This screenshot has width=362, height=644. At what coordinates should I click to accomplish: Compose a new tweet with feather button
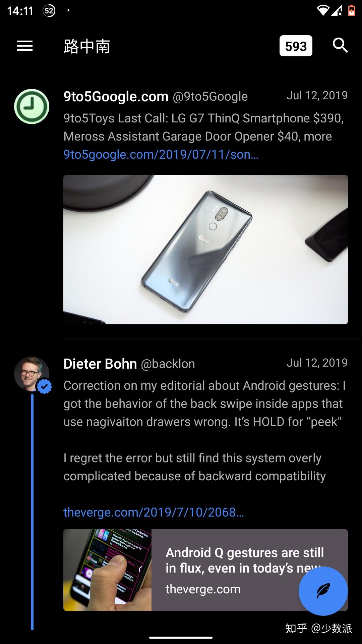(x=323, y=591)
